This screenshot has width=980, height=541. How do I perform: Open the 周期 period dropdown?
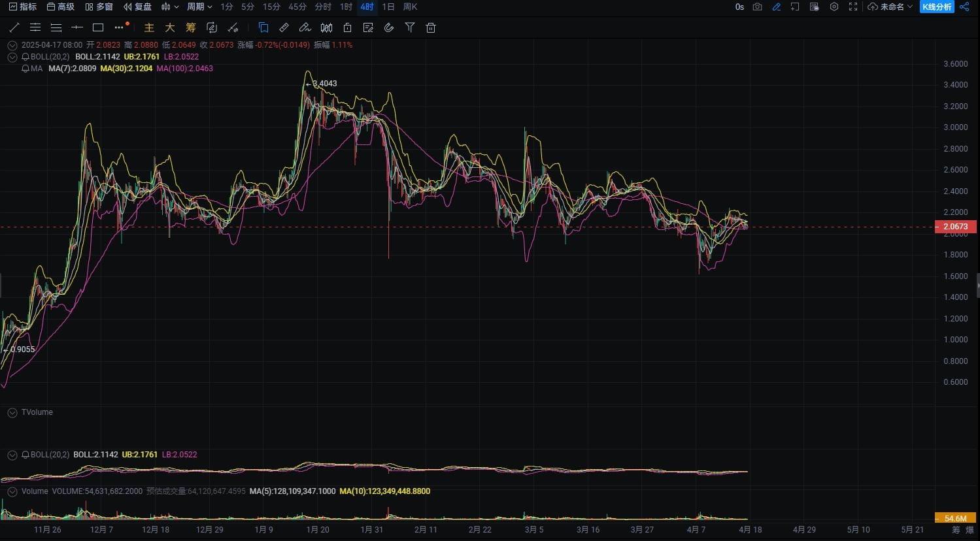(x=199, y=7)
